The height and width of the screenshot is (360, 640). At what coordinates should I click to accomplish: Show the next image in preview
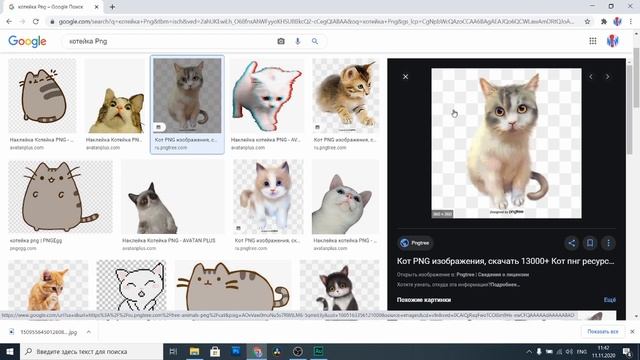[607, 76]
